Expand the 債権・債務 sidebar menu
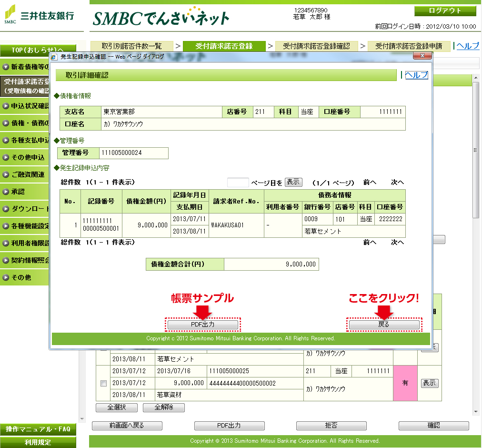Image resolution: width=482 pixels, height=448 pixels. point(25,123)
